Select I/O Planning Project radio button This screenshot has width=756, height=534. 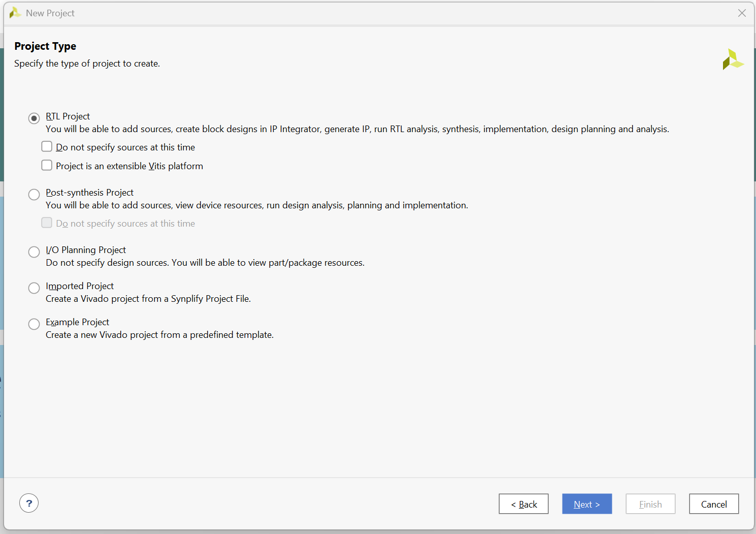[x=34, y=252]
